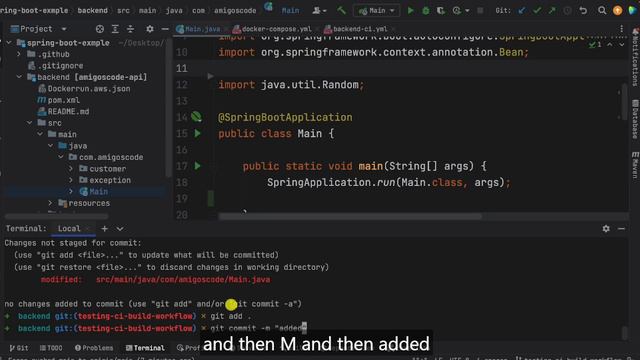
Task: Open Terminal settings gear
Action: coord(606,229)
